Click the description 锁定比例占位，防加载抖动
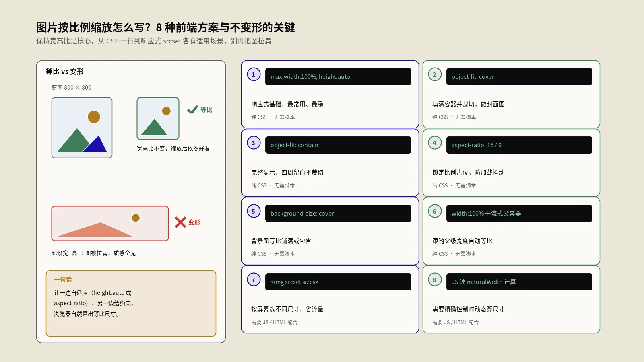The image size is (644, 362). pyautogui.click(x=468, y=173)
